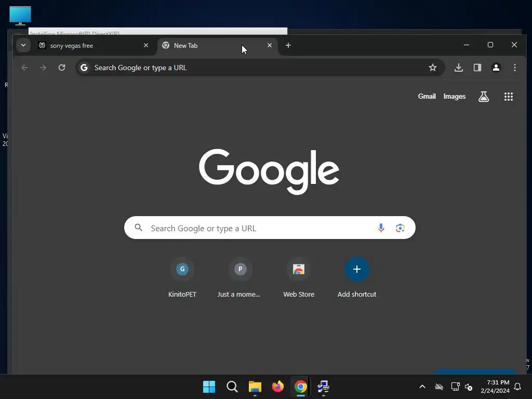Open the network status tray icon
Viewport: 532px width, 399px height.
[455, 387]
